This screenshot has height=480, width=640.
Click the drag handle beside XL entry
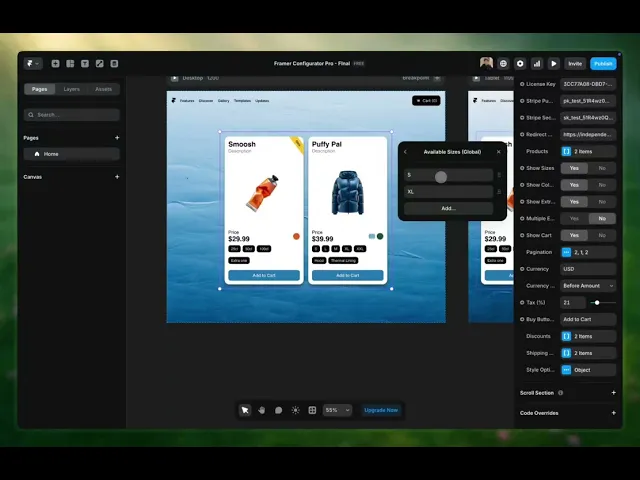tap(499, 192)
